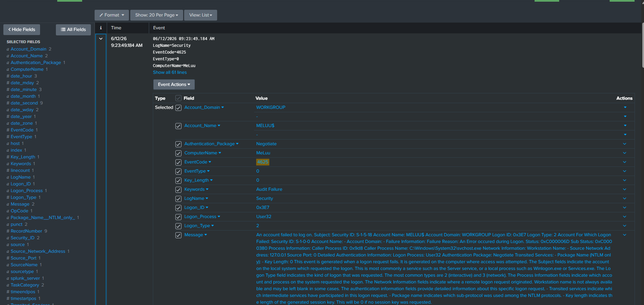Open actions chevron for MeLuu row
The image size is (644, 305).
625,153
